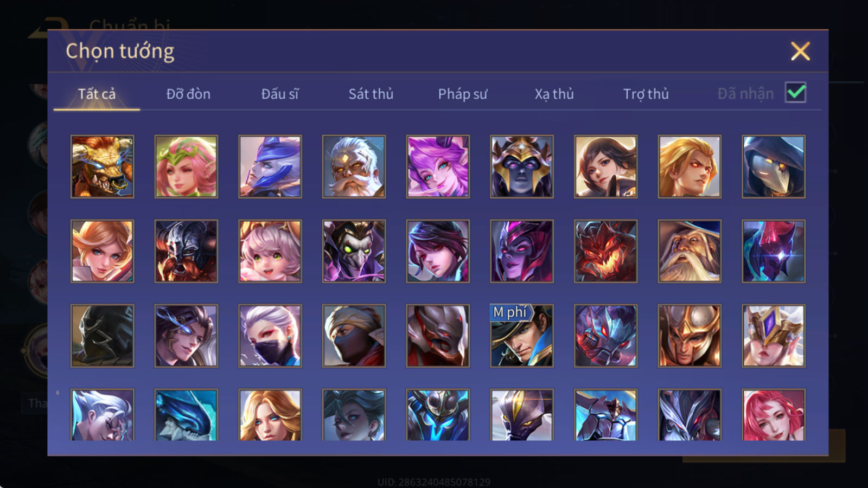This screenshot has height=488, width=868.
Task: Select the golden-helmeted gladiator hero
Action: point(690,336)
